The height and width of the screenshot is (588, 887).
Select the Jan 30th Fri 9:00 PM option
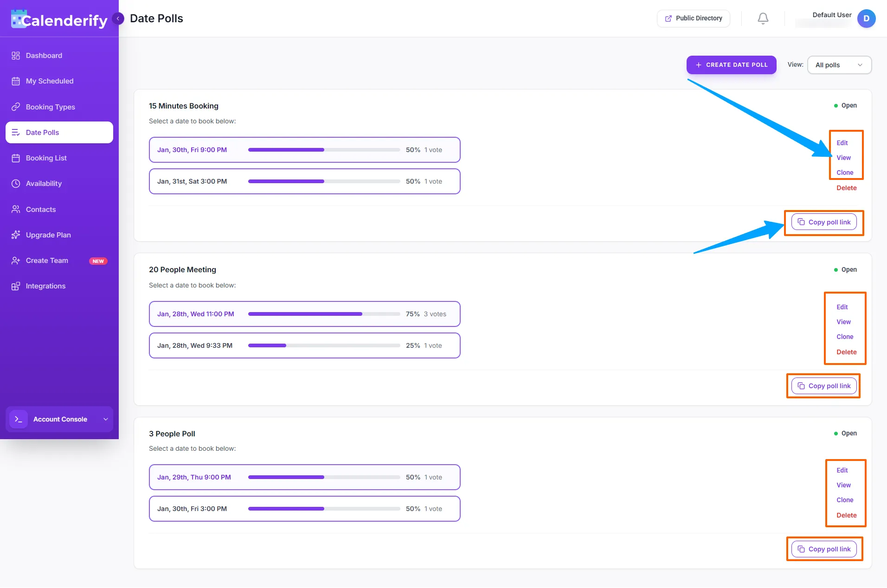click(x=304, y=149)
